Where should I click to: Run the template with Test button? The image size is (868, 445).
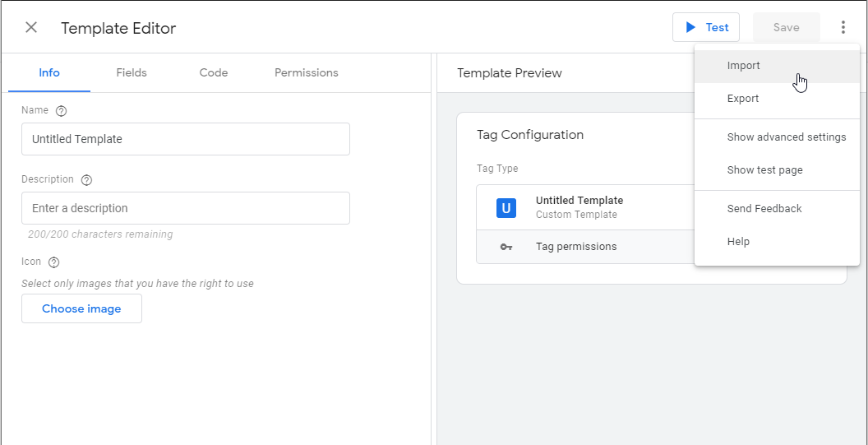(706, 27)
